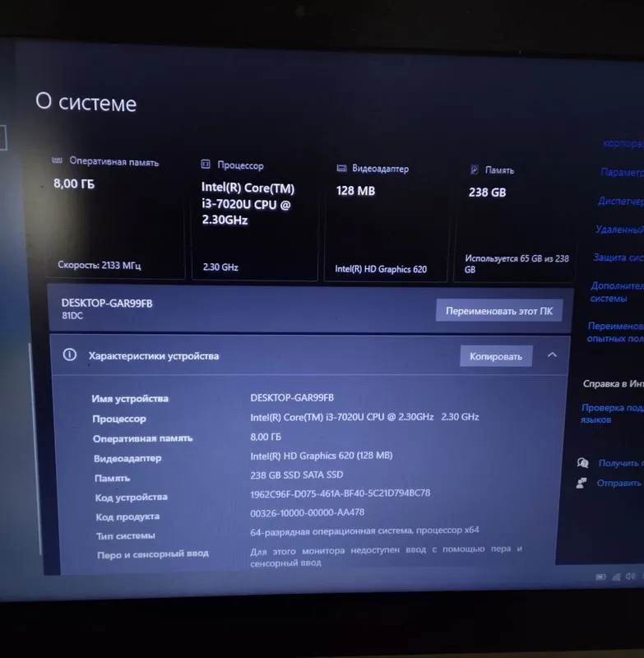Open the Дополнительные параметры системы link
This screenshot has width=644, height=658.
tap(616, 292)
